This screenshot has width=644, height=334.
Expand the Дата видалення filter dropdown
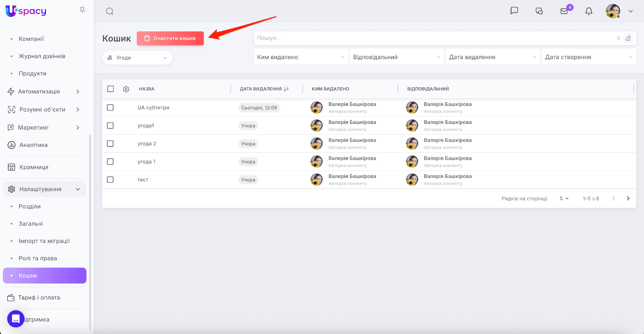(493, 57)
